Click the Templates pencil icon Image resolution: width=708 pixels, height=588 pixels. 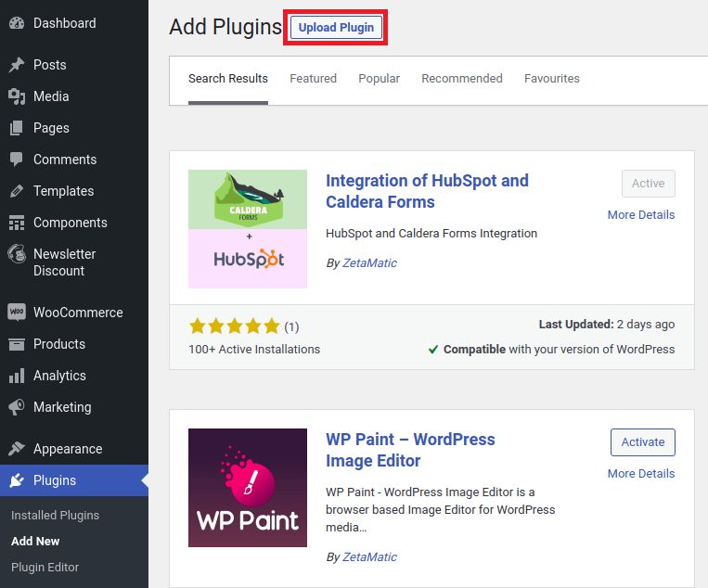point(17,191)
